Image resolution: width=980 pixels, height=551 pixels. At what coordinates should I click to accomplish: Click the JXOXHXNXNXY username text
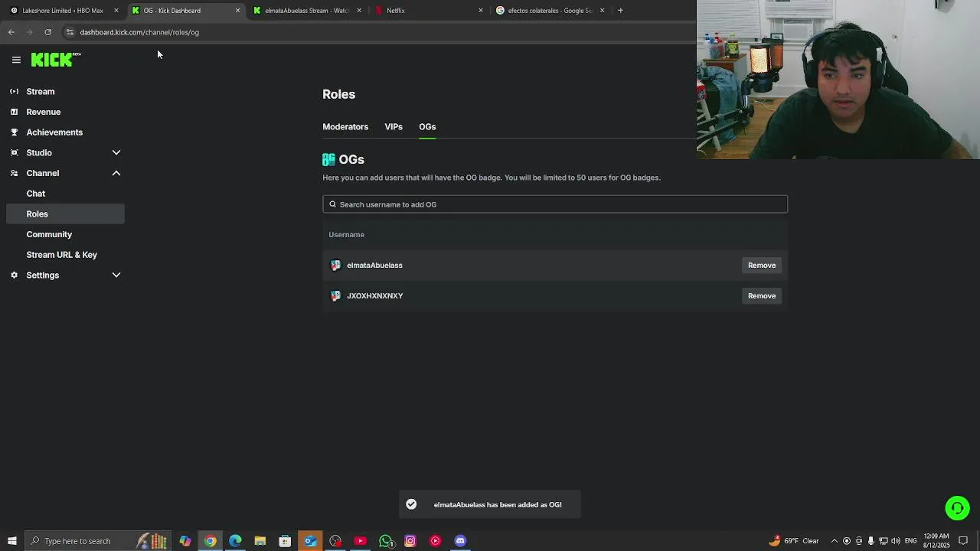tap(374, 295)
